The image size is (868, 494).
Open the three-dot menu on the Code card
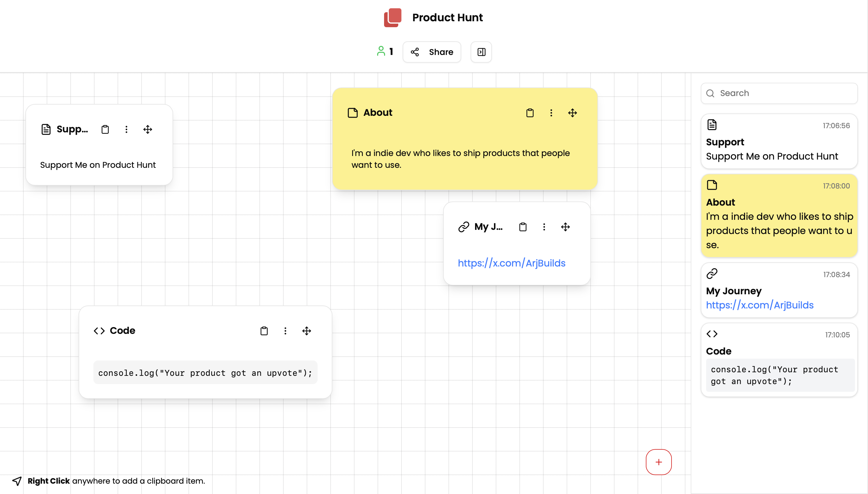(285, 331)
